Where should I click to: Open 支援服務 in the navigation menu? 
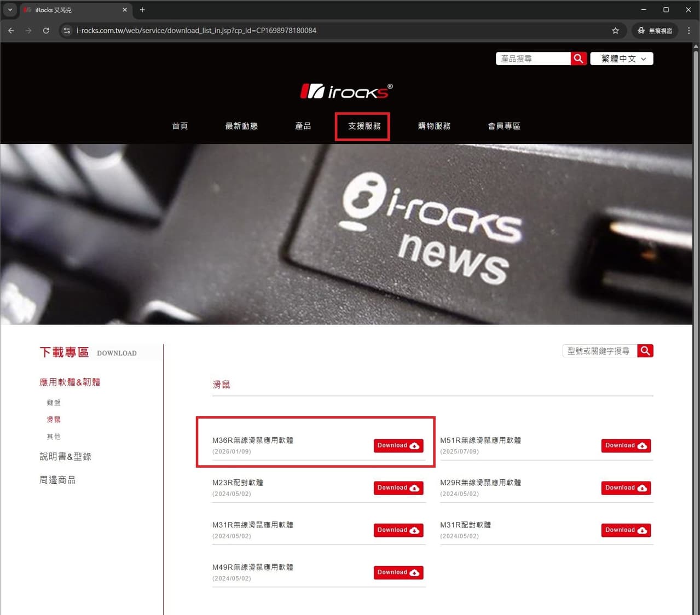click(365, 126)
